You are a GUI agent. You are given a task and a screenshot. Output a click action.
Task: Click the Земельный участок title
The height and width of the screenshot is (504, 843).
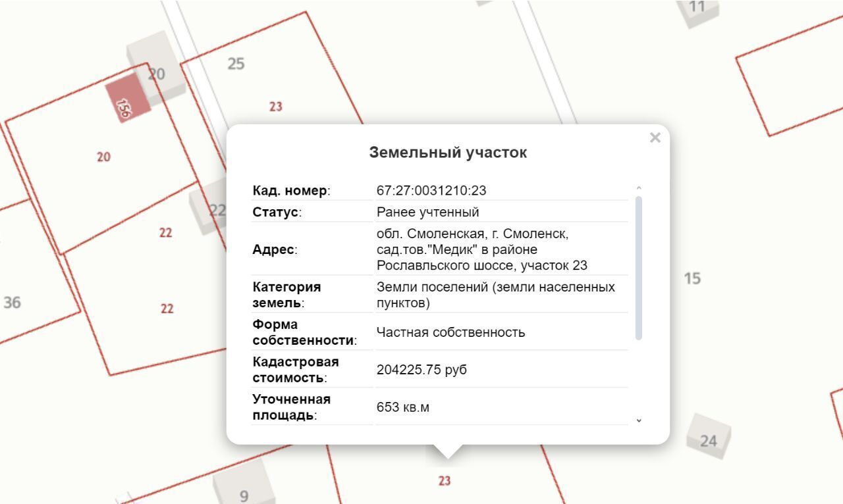pyautogui.click(x=448, y=153)
